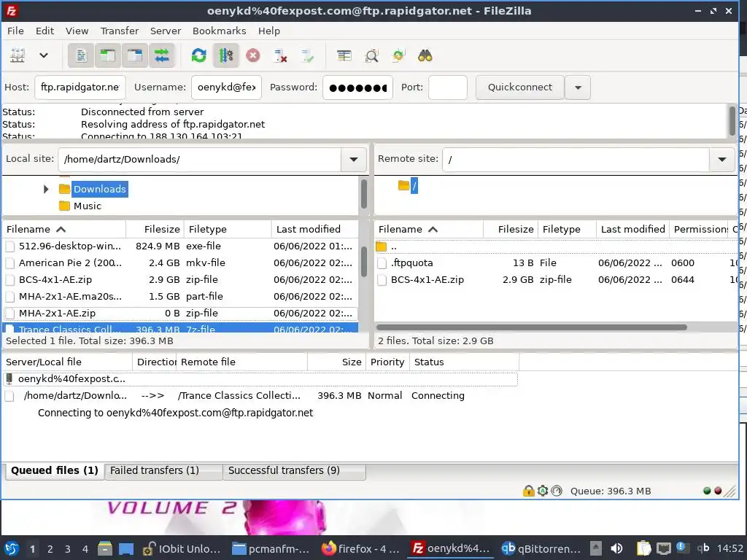Sort local files by Filename column

point(64,229)
